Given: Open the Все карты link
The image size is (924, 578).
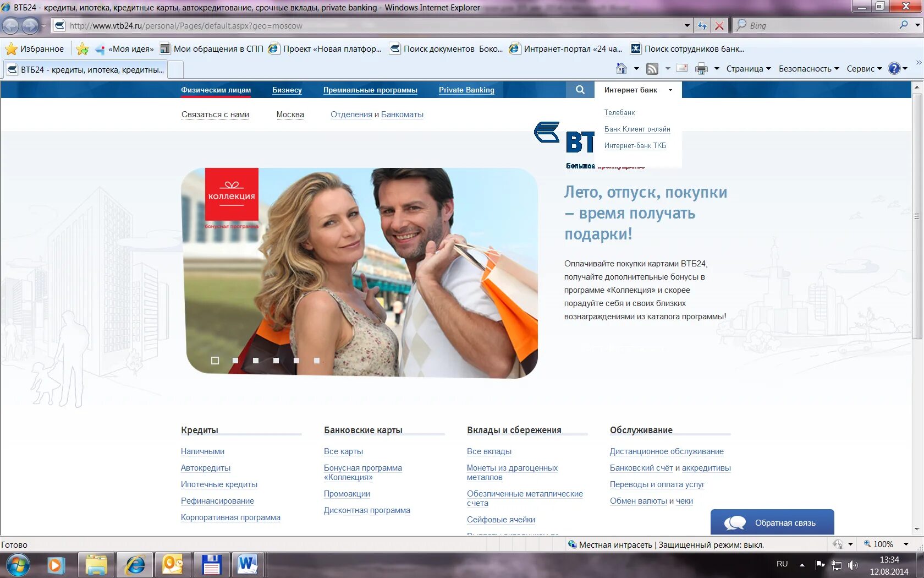Looking at the screenshot, I should click(343, 451).
